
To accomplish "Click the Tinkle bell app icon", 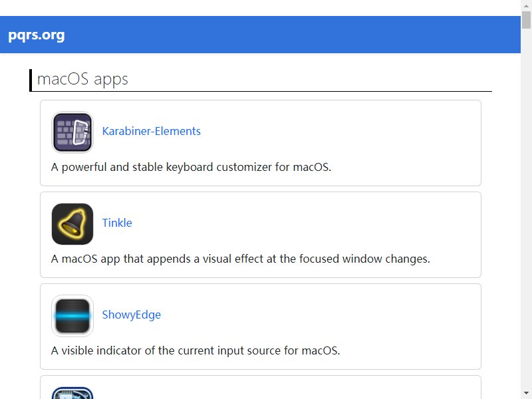I will point(72,224).
